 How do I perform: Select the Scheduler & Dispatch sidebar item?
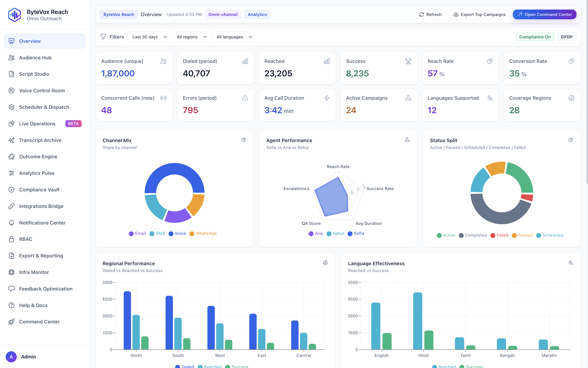(44, 107)
